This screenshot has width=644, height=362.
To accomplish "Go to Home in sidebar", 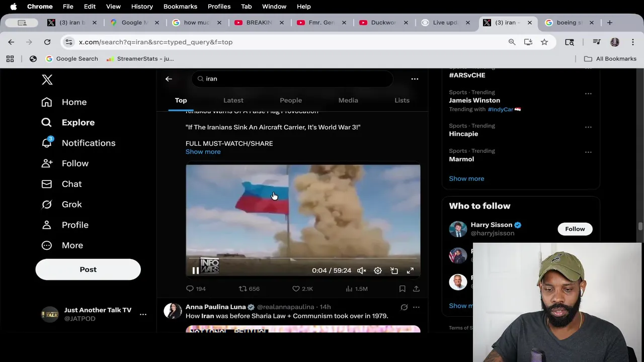I will (x=64, y=102).
